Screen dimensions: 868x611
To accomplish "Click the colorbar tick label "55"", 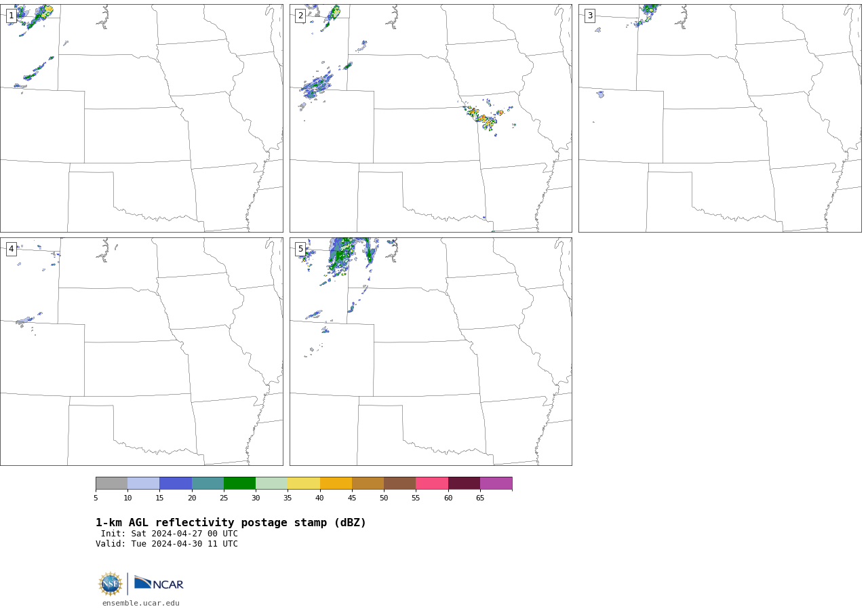I will point(416,498).
